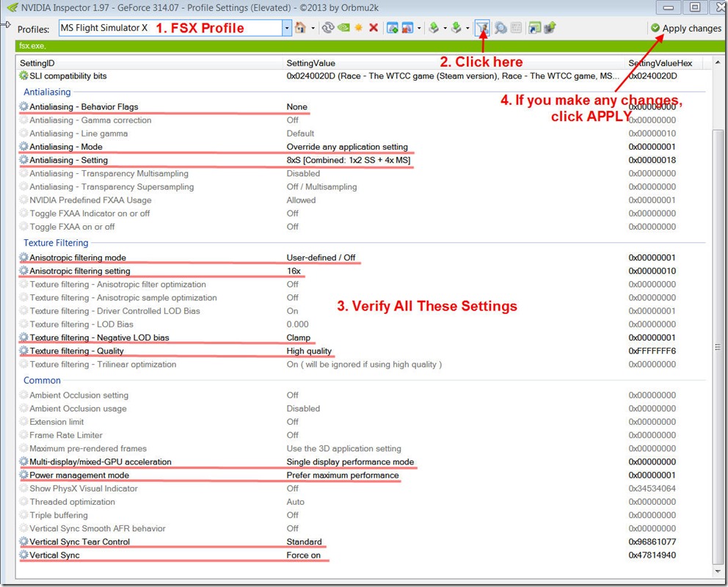
Task: Click the yellow star create profile icon
Action: [x=358, y=28]
